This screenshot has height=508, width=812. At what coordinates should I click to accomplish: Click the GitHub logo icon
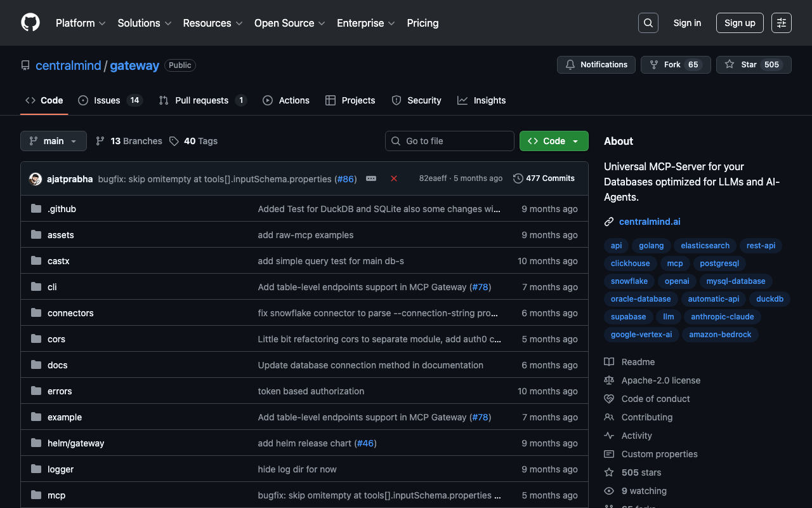coord(30,23)
